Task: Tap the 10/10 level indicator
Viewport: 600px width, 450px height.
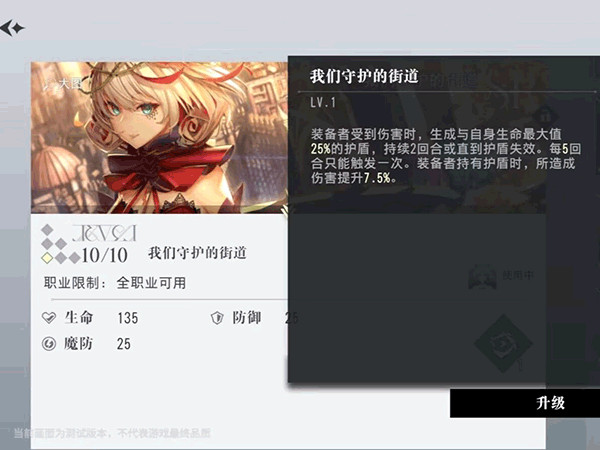Action: click(104, 255)
